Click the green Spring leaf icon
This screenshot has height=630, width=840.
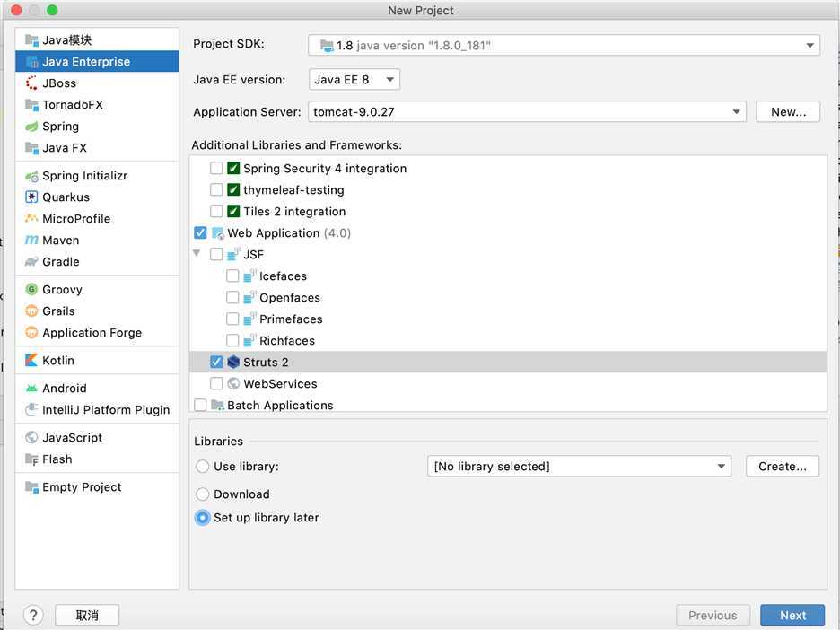click(31, 127)
